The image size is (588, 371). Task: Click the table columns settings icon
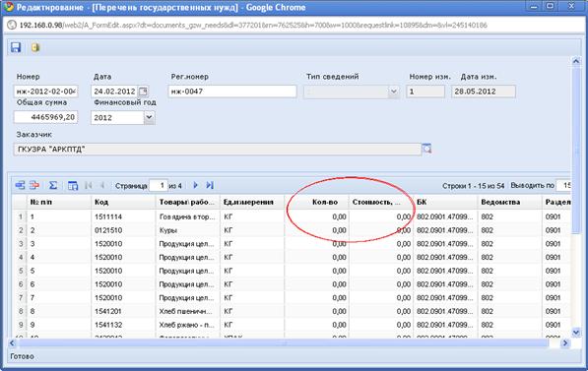pos(73,185)
